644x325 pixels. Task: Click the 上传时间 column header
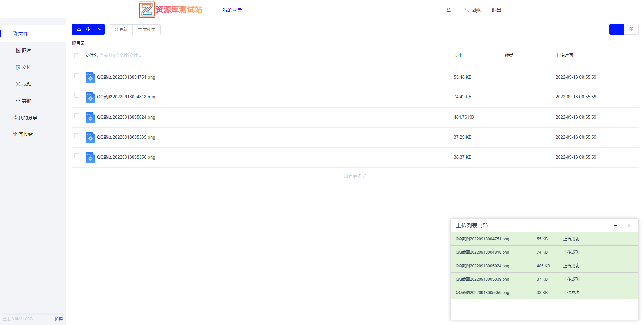click(x=564, y=55)
